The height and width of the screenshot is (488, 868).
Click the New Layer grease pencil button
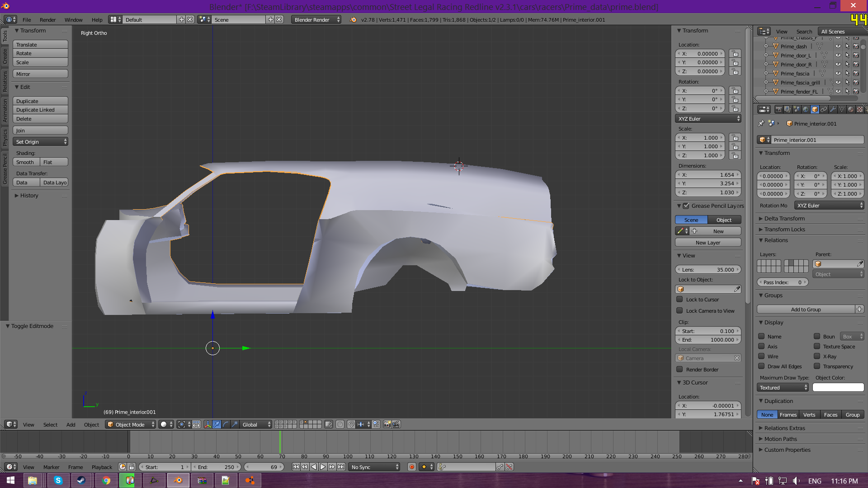click(708, 242)
